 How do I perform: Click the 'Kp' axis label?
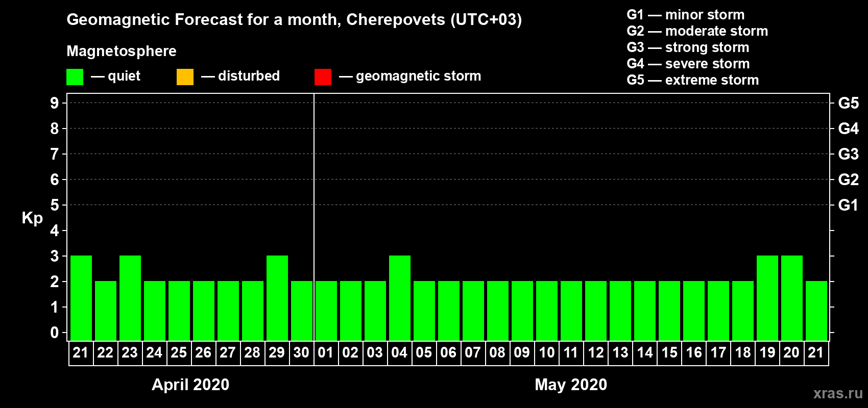(x=32, y=218)
